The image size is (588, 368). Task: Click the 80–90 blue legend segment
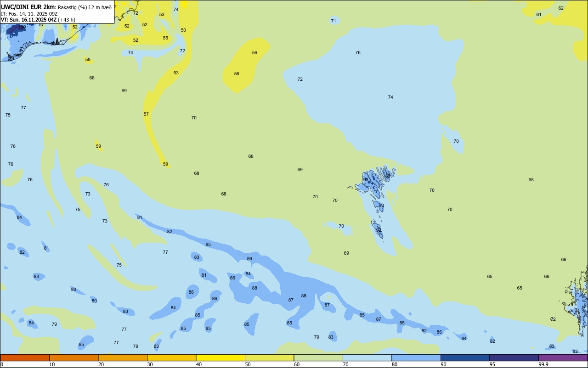pyautogui.click(x=416, y=357)
